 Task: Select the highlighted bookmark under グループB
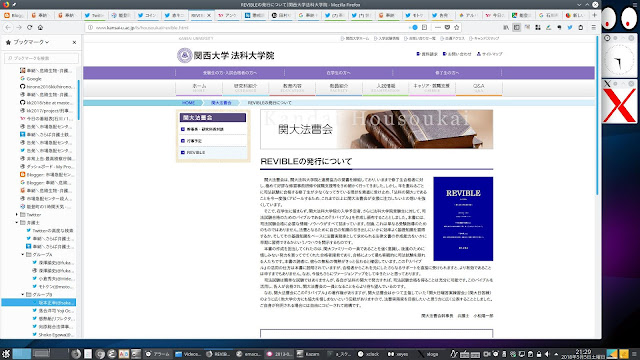click(39, 302)
